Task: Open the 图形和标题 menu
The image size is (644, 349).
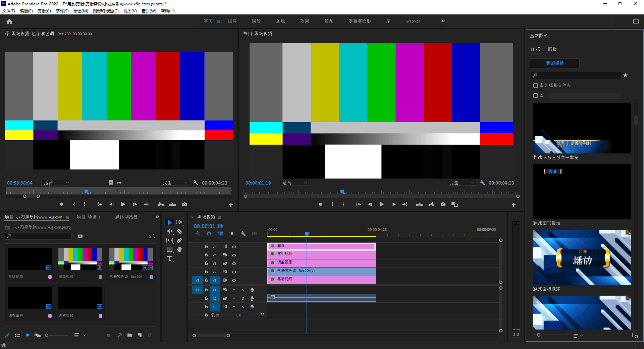Action: coord(106,11)
